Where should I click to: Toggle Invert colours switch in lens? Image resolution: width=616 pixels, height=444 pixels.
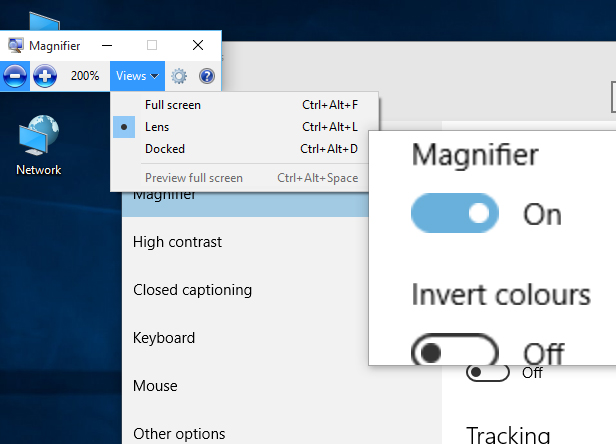455,350
